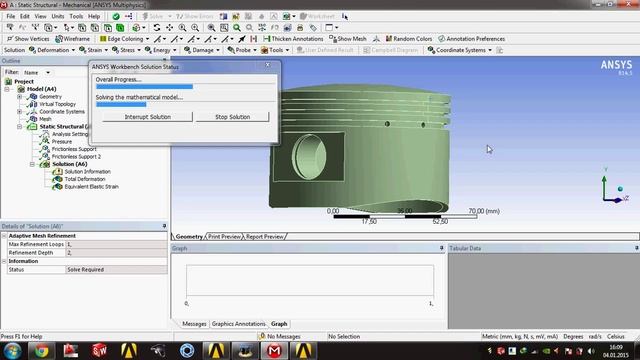
Task: Expand the Geometry tree node
Action: 20,97
